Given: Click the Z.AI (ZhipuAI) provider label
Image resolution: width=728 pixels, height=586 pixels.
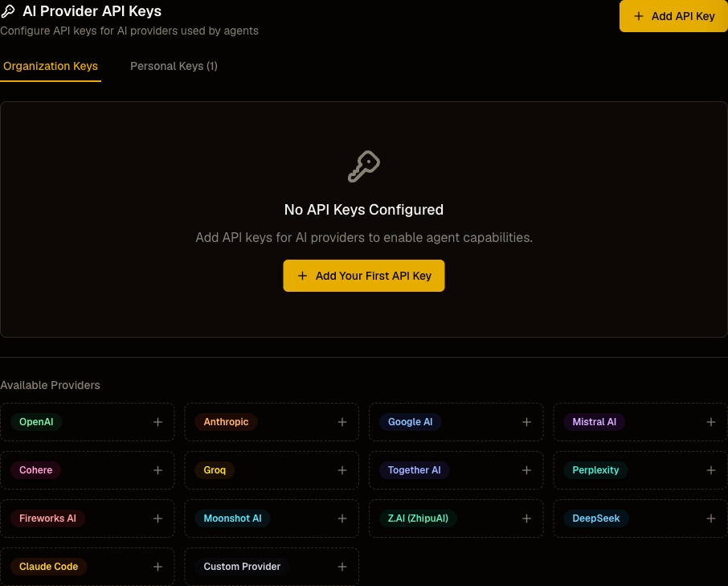Looking at the screenshot, I should [418, 518].
